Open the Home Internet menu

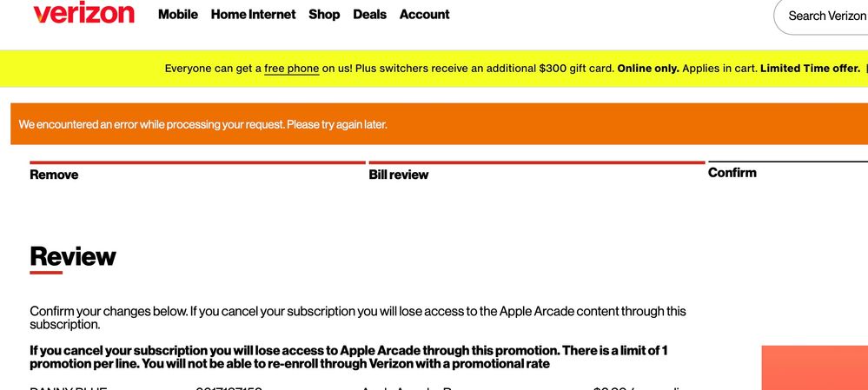coord(253,15)
